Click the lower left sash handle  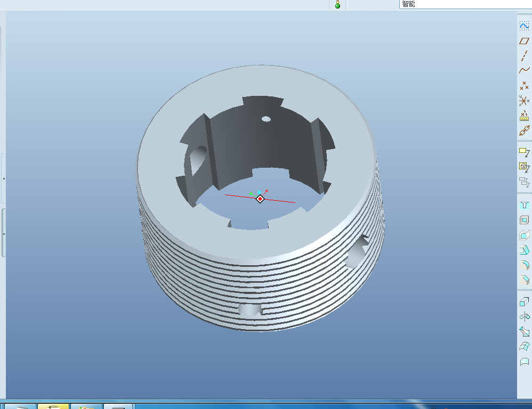point(3,233)
